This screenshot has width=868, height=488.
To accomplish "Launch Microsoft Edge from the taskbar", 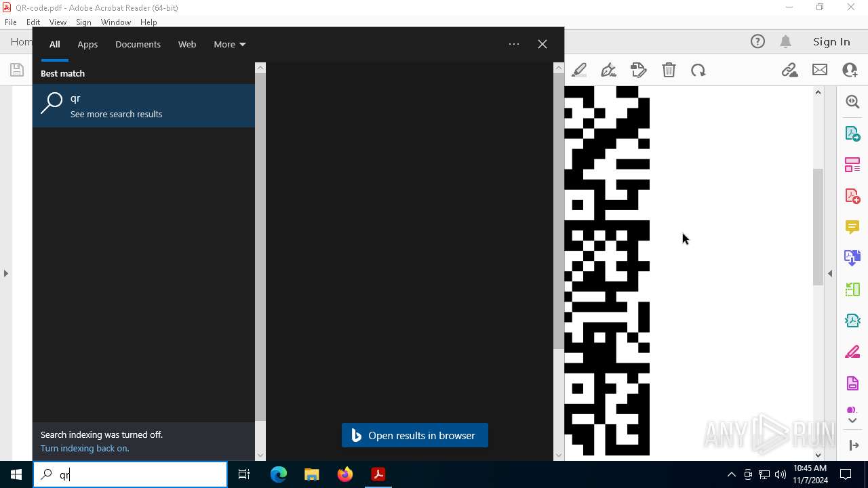I will coord(279,474).
